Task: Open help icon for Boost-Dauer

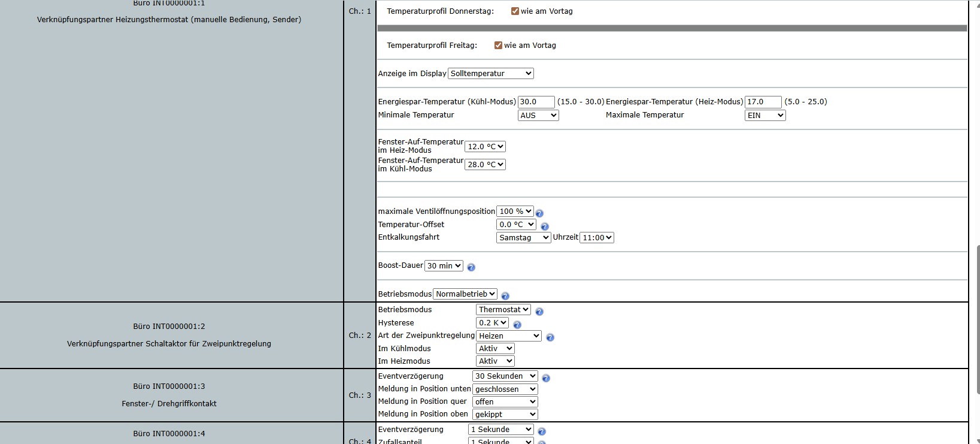Action: pos(471,267)
